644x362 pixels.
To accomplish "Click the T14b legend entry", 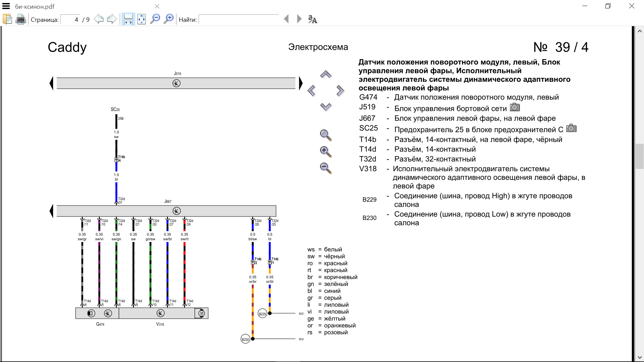I will click(461, 139).
